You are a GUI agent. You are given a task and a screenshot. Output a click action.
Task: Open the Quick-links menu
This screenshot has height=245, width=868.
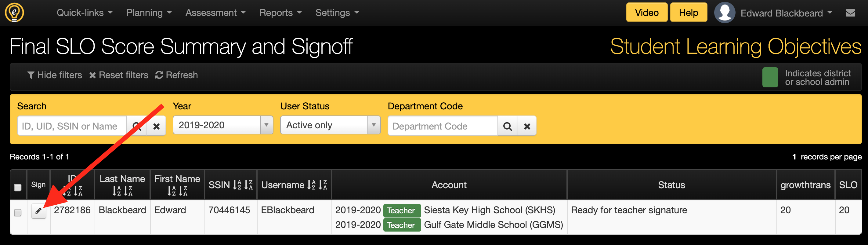tap(85, 13)
